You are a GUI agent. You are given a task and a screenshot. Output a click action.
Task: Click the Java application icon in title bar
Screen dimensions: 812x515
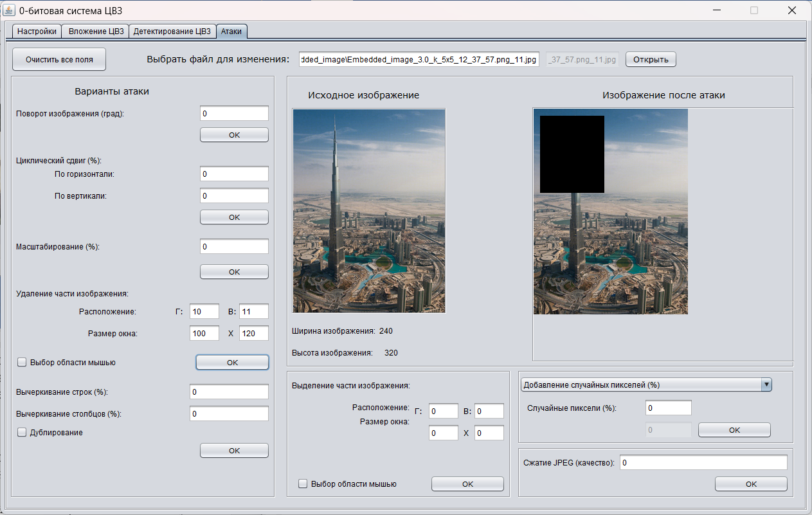tap(10, 10)
